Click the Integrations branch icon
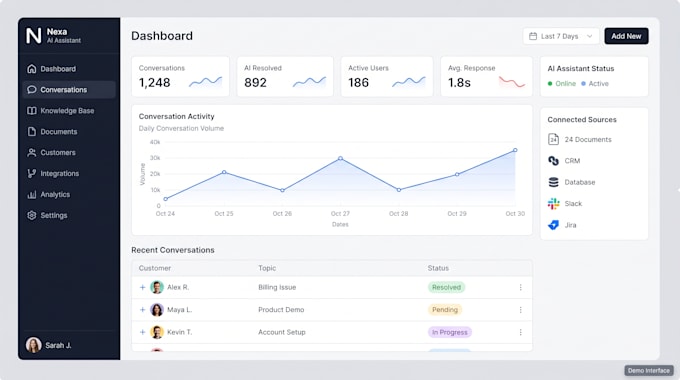 (32, 174)
